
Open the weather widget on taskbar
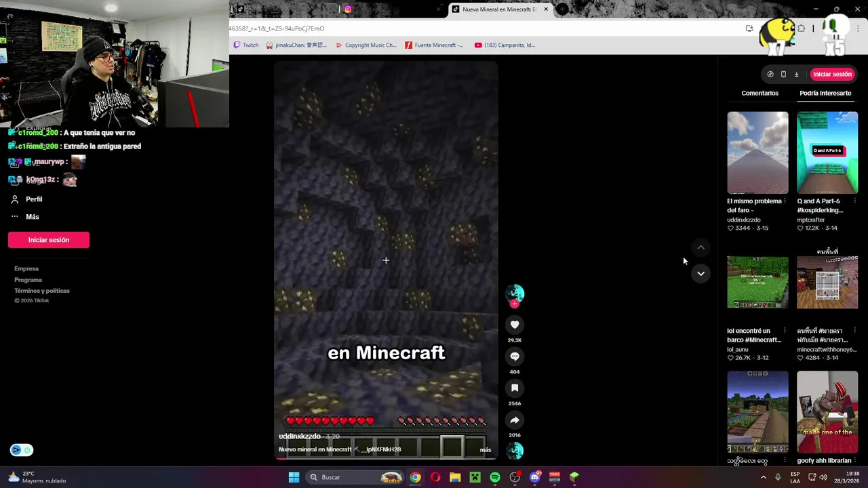click(37, 477)
